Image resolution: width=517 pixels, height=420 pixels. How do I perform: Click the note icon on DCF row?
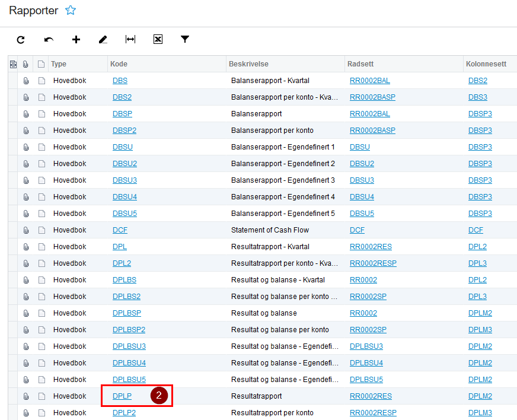[x=42, y=230]
